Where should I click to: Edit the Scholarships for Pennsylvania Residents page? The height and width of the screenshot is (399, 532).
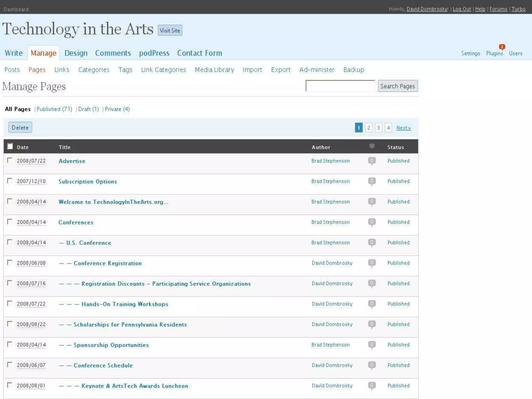click(x=130, y=325)
